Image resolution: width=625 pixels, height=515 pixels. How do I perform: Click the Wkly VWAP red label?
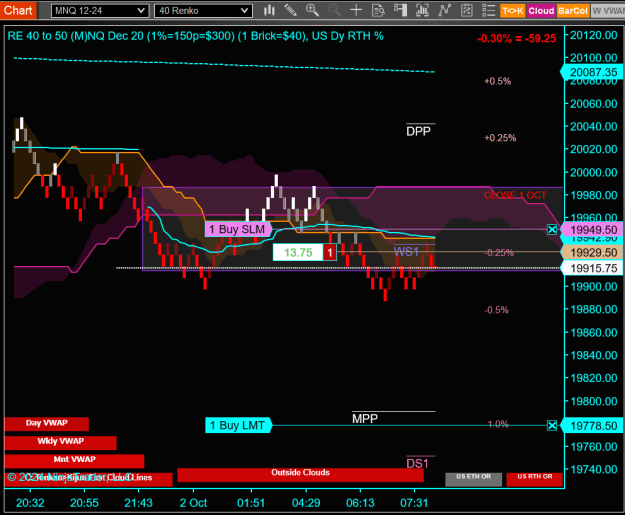[61, 442]
